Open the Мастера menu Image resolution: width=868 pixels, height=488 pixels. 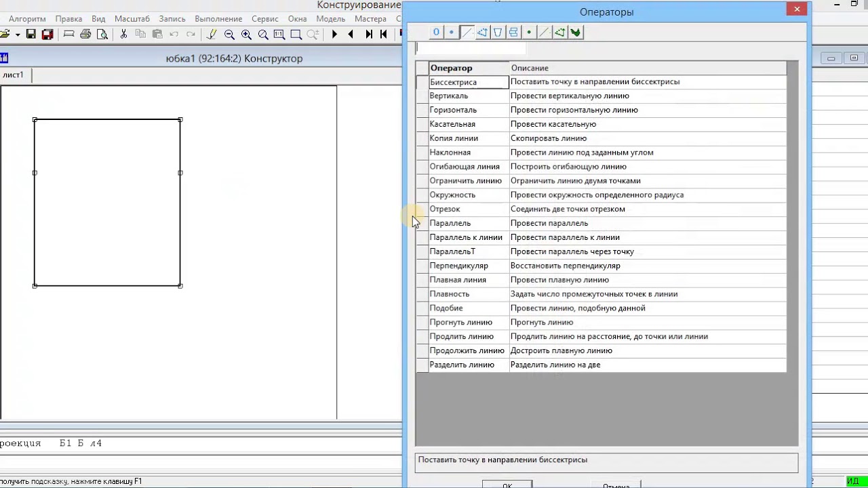coord(370,19)
